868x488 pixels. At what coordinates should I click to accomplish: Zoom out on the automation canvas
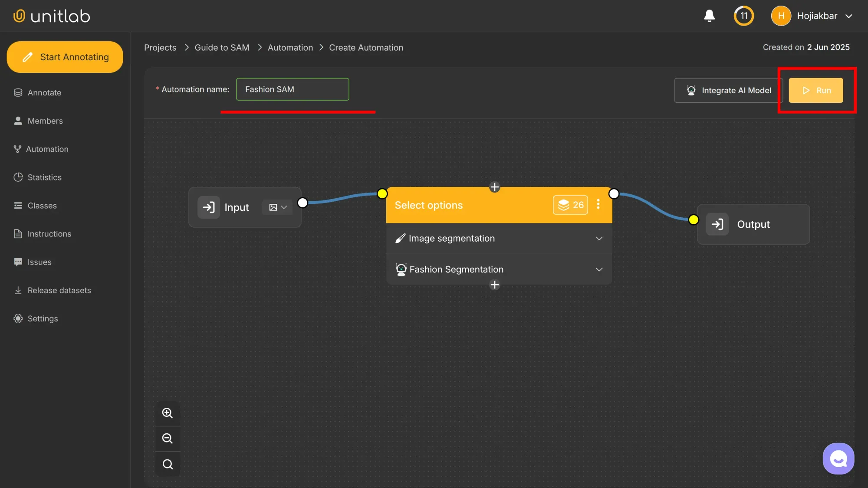[168, 438]
